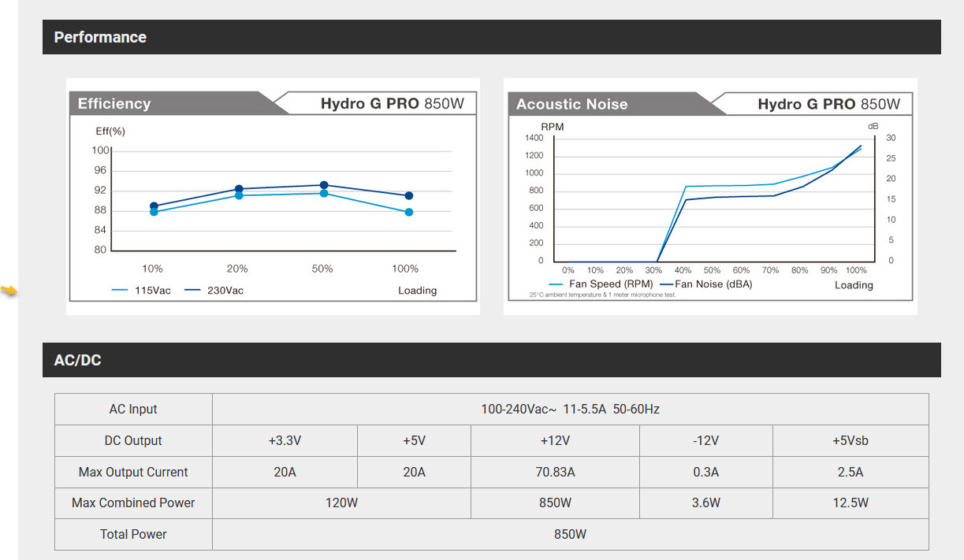Click the +5Vsb column cell
The height and width of the screenshot is (560, 964).
tap(850, 441)
